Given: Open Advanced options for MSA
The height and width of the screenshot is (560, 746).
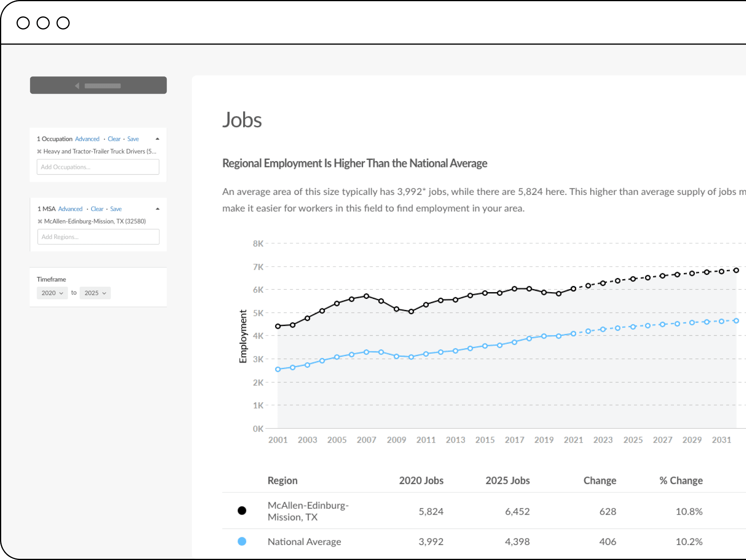Looking at the screenshot, I should [x=70, y=209].
